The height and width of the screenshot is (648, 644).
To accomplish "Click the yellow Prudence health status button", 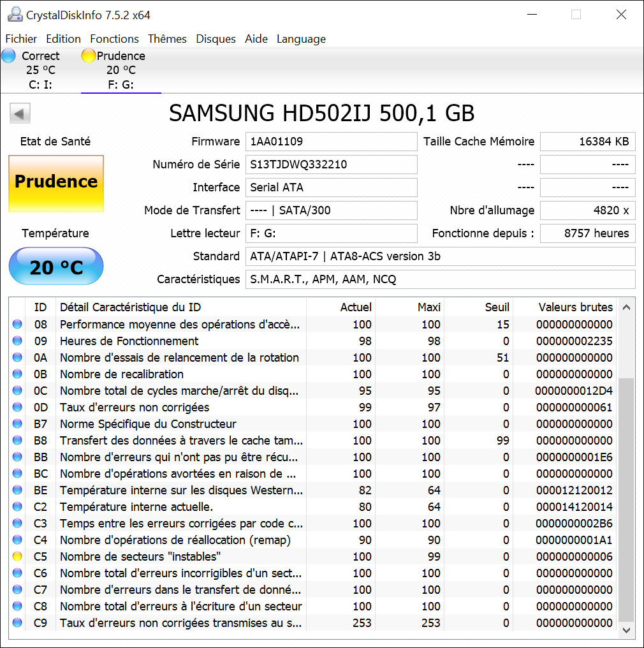I will (x=56, y=184).
